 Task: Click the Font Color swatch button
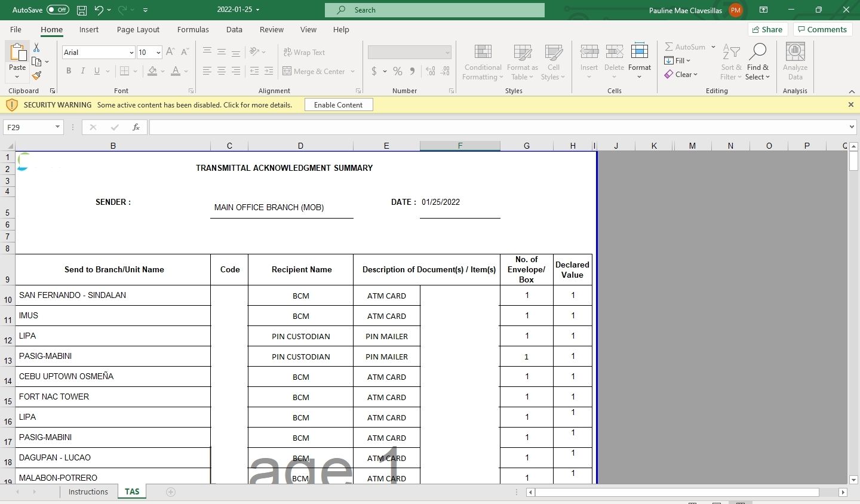(x=176, y=71)
